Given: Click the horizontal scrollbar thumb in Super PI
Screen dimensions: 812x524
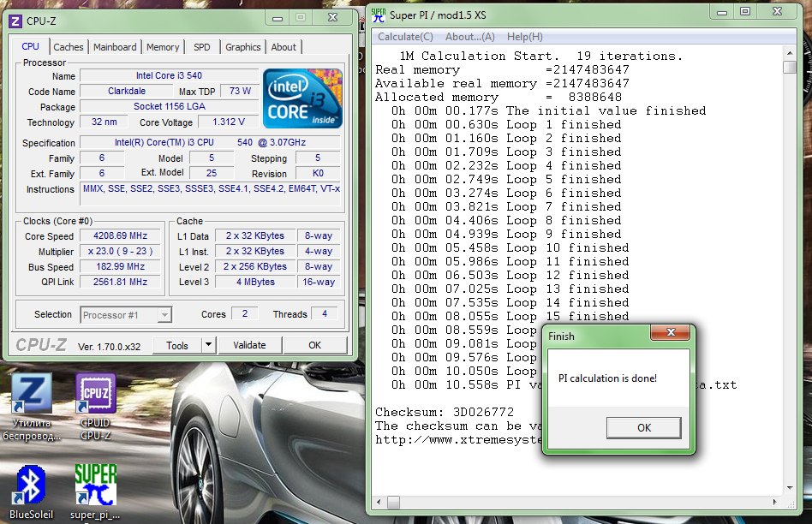Looking at the screenshot, I should tap(393, 503).
